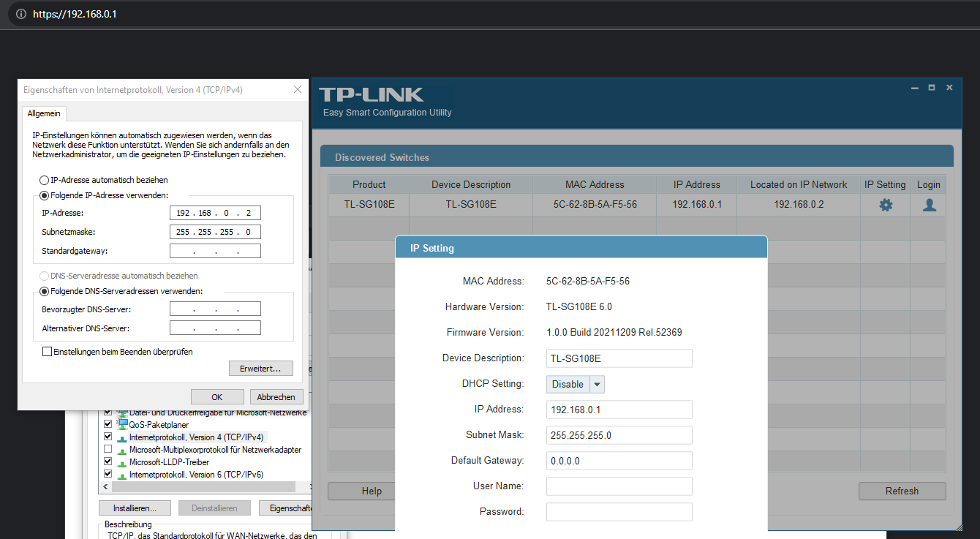Click the Subnetzmaske field 255.255.255.0
This screenshot has height=539, width=980.
215,233
